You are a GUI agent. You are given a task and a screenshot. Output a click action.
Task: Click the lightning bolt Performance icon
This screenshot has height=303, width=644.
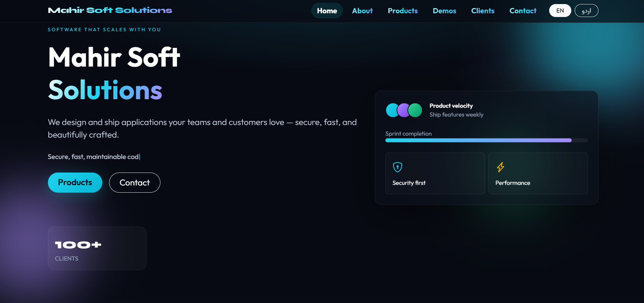pyautogui.click(x=501, y=167)
